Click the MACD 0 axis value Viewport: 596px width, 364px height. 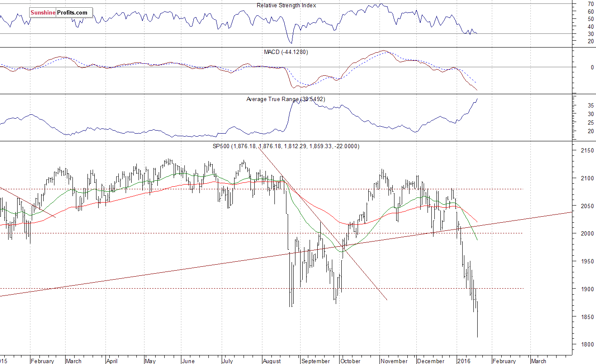tap(592, 67)
